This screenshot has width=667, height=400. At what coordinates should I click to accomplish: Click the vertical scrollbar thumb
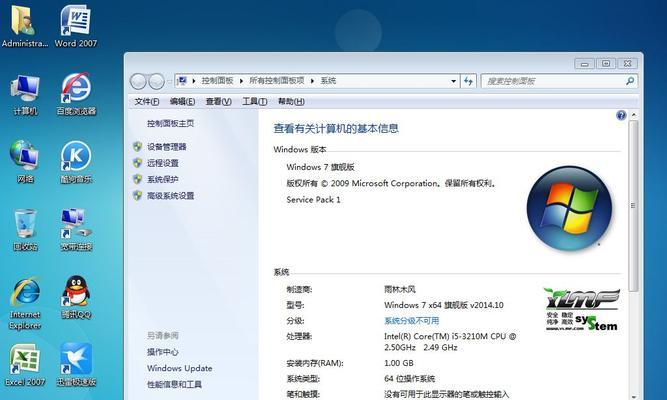coord(633,206)
